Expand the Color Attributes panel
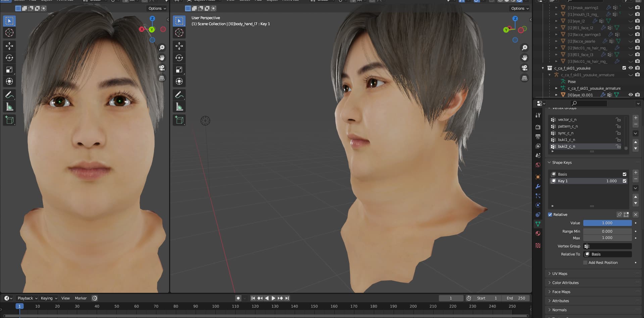The height and width of the screenshot is (318, 644). (x=565, y=283)
